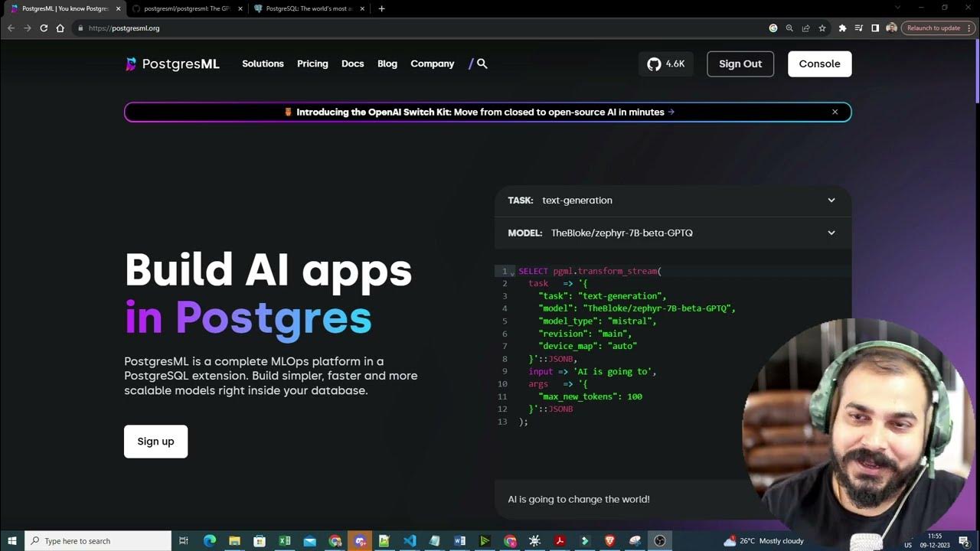
Task: Go to the Pricing page
Action: (x=312, y=64)
